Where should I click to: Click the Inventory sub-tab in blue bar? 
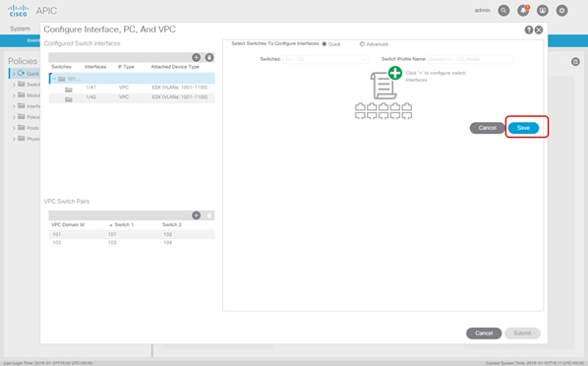pos(33,40)
